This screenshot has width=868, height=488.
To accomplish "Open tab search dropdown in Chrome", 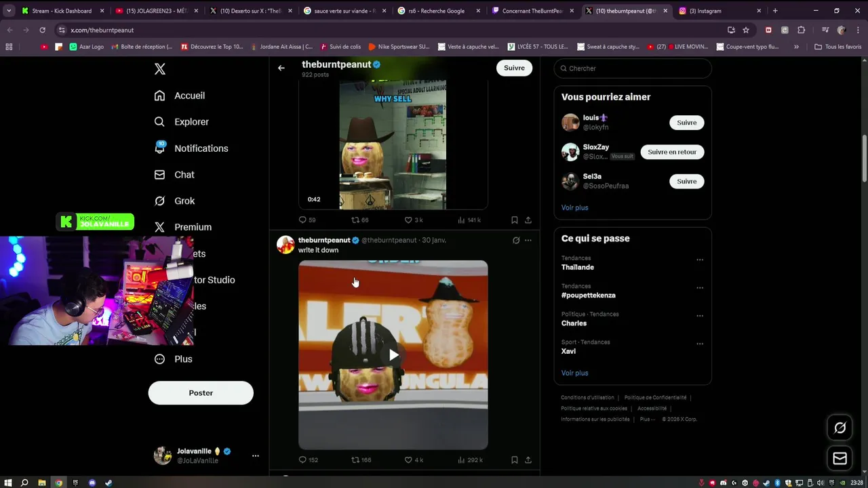I will click(9, 11).
